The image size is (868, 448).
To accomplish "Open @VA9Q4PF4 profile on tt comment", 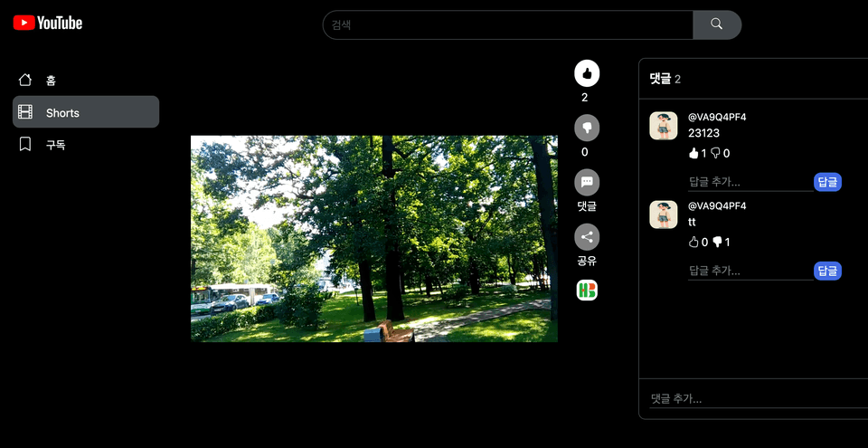I will pyautogui.click(x=717, y=206).
